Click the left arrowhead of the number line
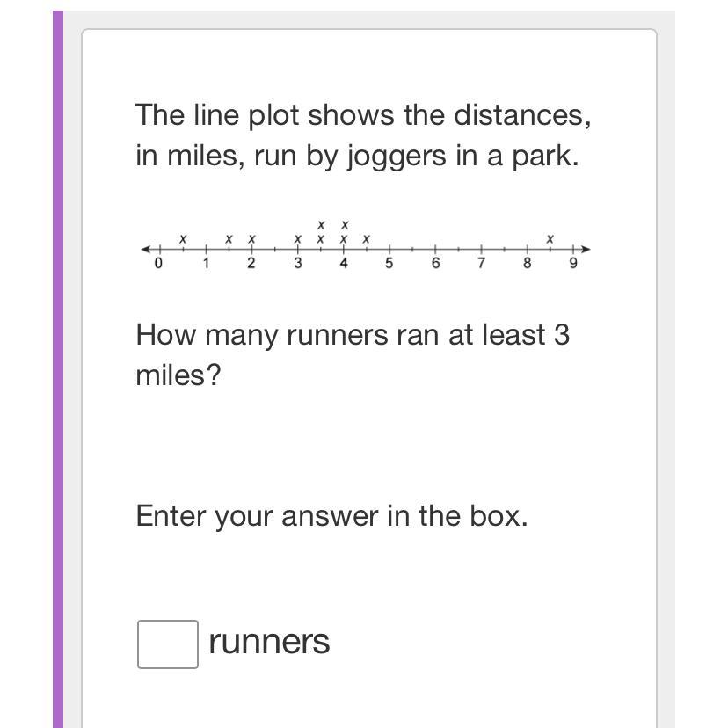The width and height of the screenshot is (728, 728). click(146, 250)
